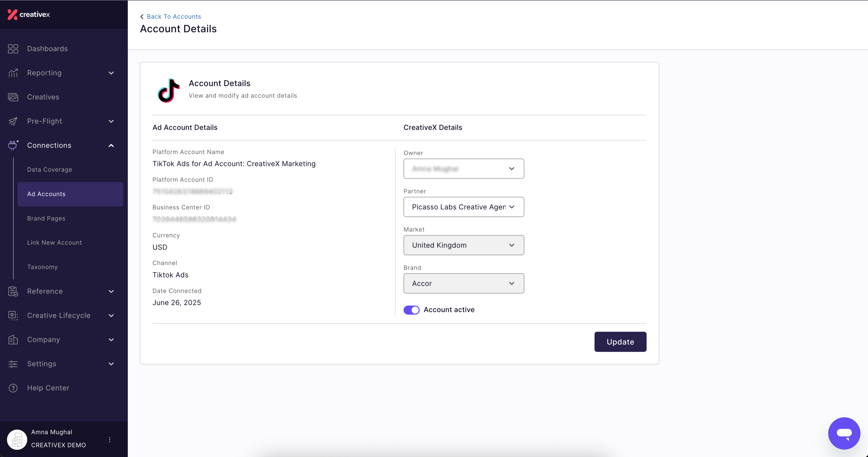Click the Ad Account Details heading
The height and width of the screenshot is (457, 868).
tap(185, 127)
